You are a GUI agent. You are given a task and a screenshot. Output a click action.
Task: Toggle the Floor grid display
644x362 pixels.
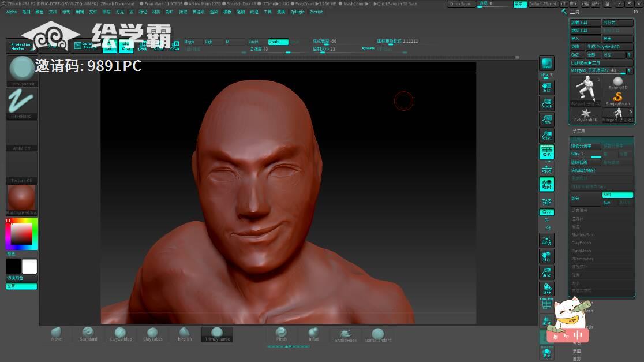point(546,168)
